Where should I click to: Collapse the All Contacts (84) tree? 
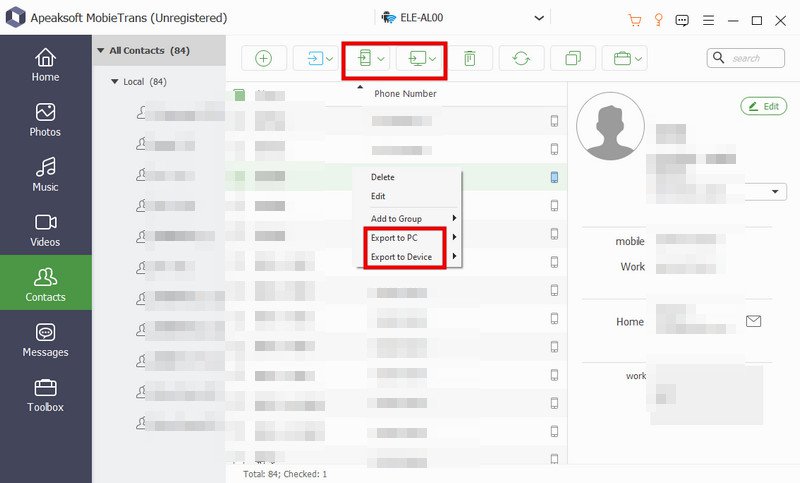click(x=101, y=50)
